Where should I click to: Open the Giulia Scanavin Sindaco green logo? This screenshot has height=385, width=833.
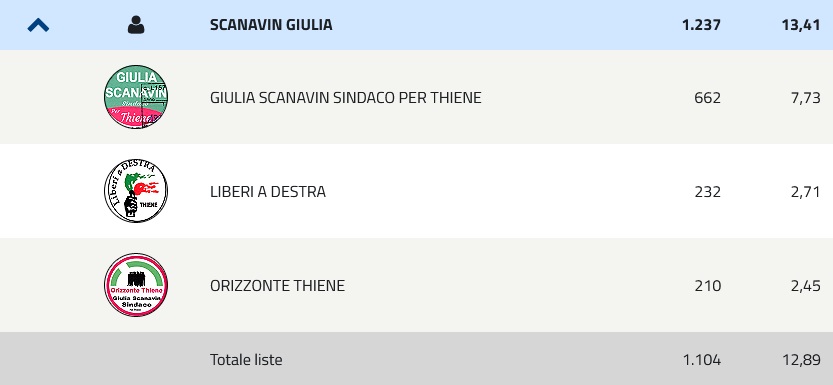point(136,97)
